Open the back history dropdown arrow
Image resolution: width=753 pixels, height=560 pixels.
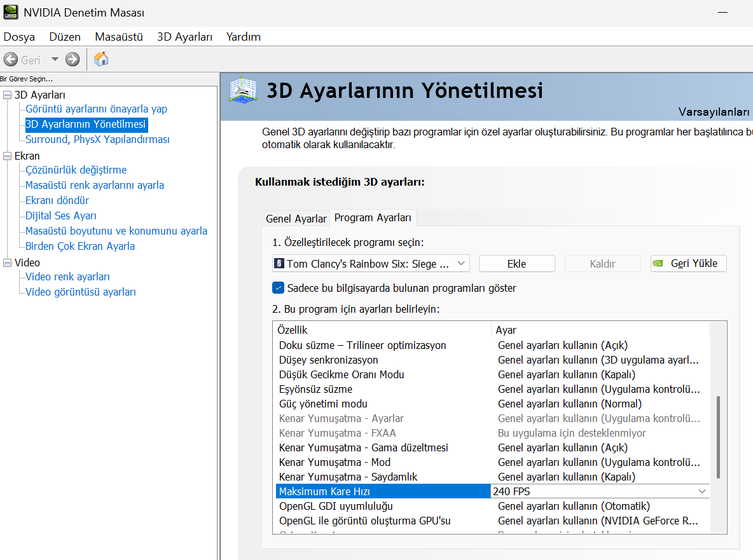55,60
